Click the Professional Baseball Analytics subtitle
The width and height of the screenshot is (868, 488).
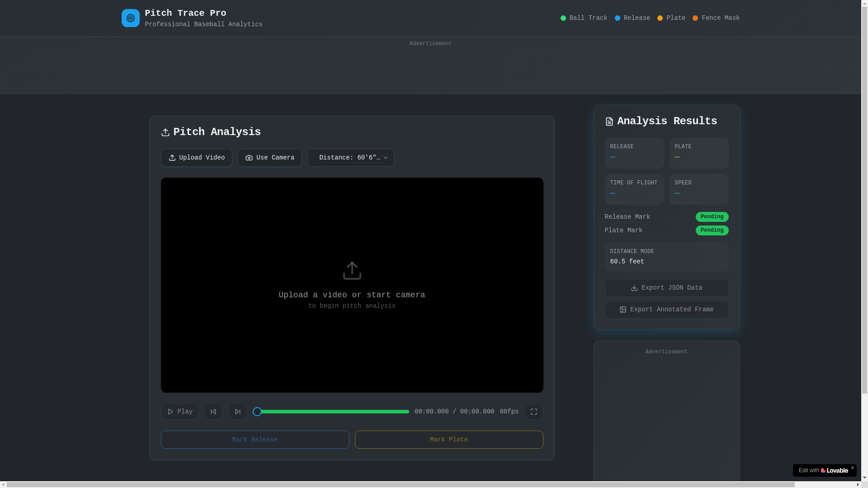coord(203,24)
